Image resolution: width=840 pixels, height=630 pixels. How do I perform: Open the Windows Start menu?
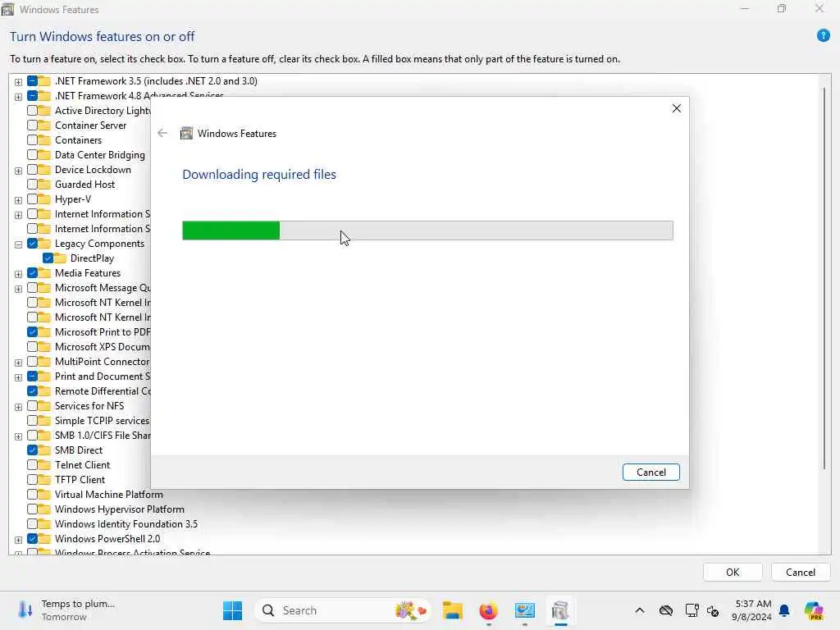(232, 610)
